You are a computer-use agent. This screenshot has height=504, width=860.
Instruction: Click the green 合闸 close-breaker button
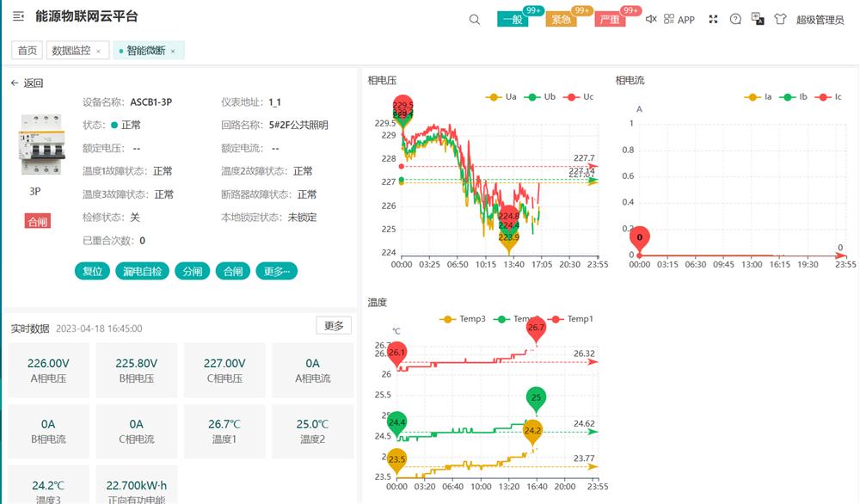[x=233, y=271]
